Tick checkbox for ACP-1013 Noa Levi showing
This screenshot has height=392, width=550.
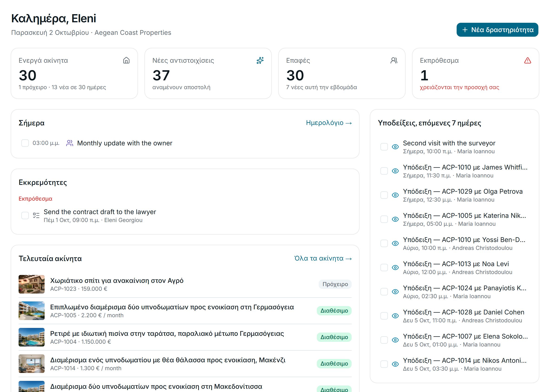pyautogui.click(x=384, y=268)
